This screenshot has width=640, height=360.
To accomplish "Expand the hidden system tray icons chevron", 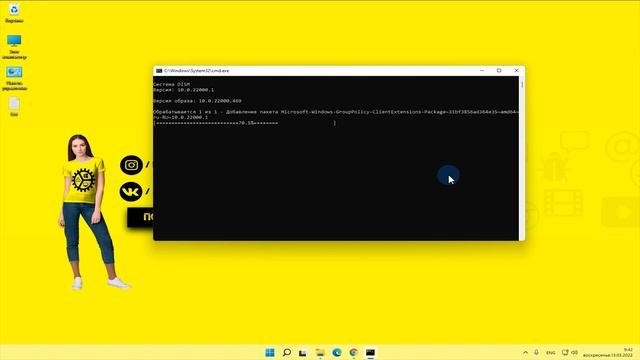I will point(525,352).
